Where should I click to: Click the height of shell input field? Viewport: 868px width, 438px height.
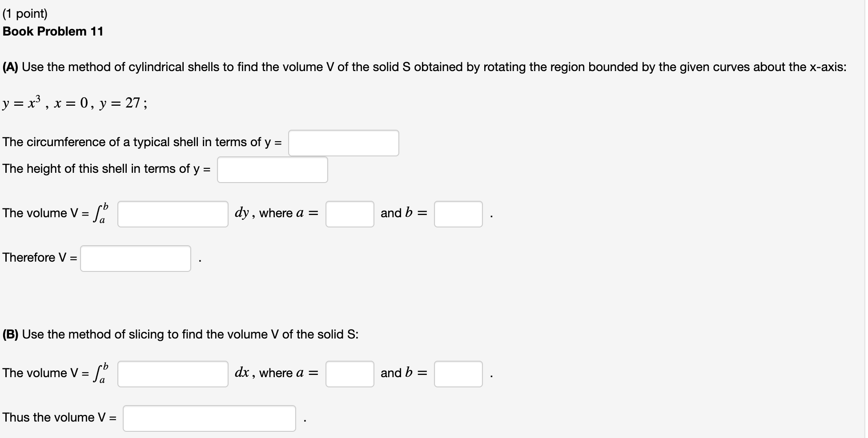[272, 169]
